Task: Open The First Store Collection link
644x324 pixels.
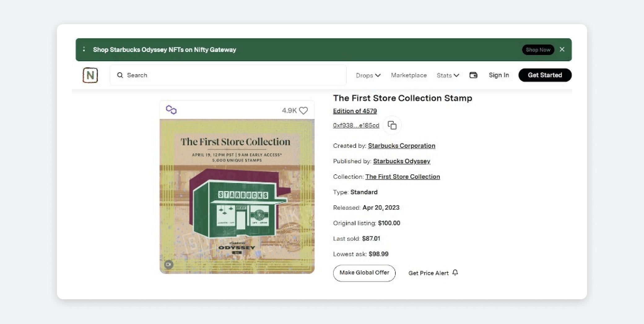Action: click(402, 177)
